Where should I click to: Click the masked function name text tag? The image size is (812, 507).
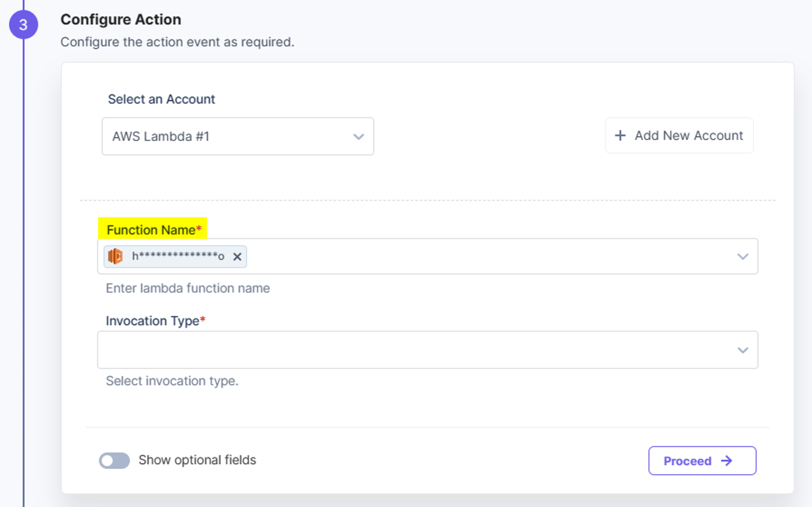click(178, 256)
